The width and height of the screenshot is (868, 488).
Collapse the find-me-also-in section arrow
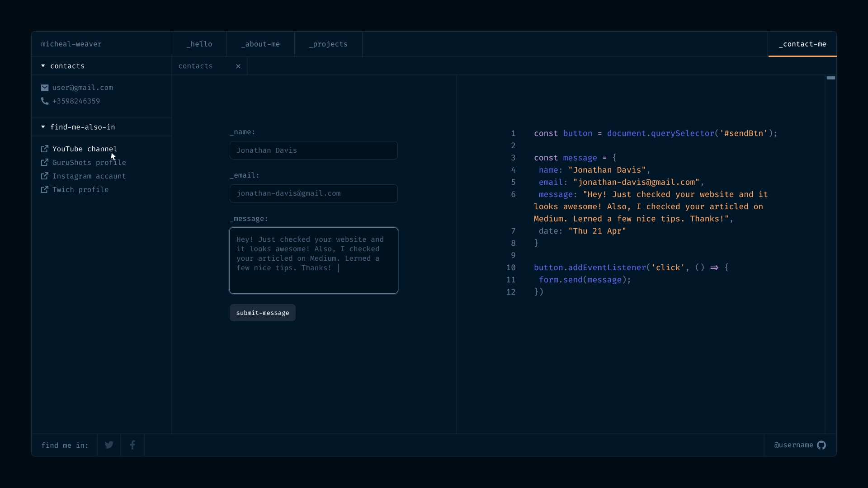[x=43, y=127]
